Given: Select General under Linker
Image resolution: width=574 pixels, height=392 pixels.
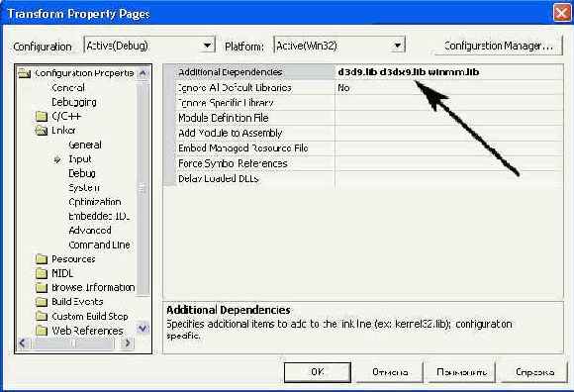Looking at the screenshot, I should click(85, 145).
